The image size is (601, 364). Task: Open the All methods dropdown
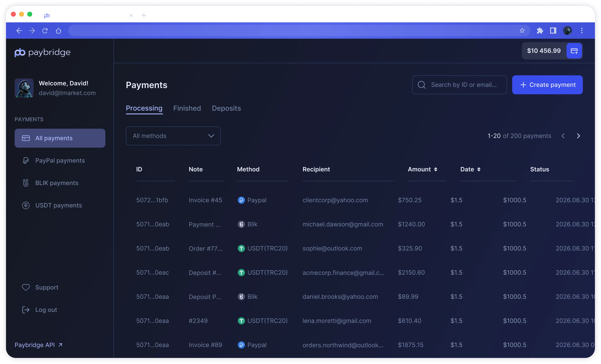pyautogui.click(x=173, y=136)
